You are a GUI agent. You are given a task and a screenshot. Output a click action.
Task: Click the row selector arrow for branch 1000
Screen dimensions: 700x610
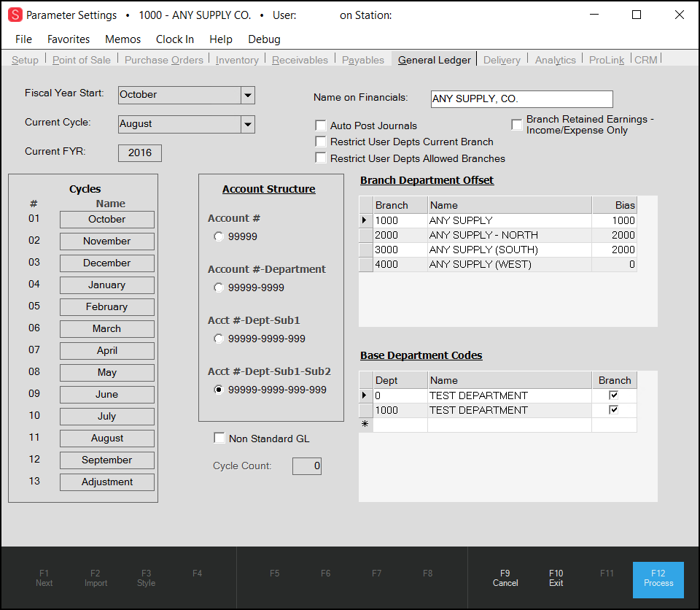365,220
